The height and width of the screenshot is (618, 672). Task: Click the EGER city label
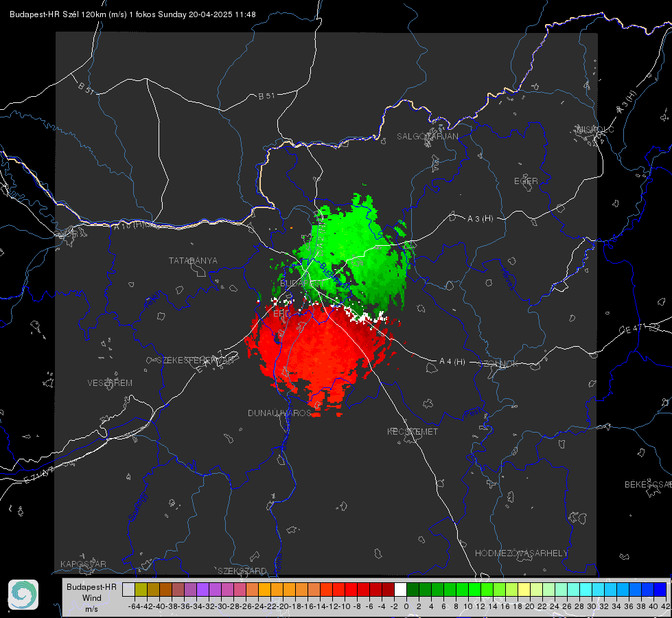pyautogui.click(x=526, y=181)
